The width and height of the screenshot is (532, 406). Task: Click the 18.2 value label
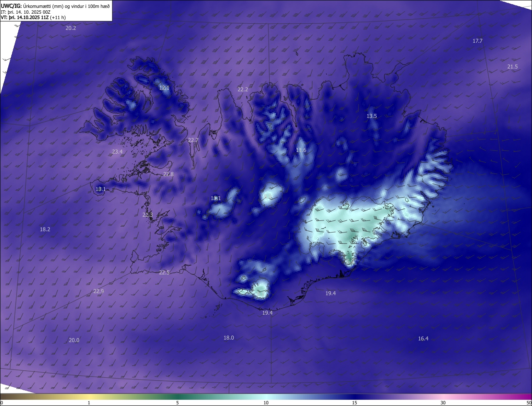(45, 230)
